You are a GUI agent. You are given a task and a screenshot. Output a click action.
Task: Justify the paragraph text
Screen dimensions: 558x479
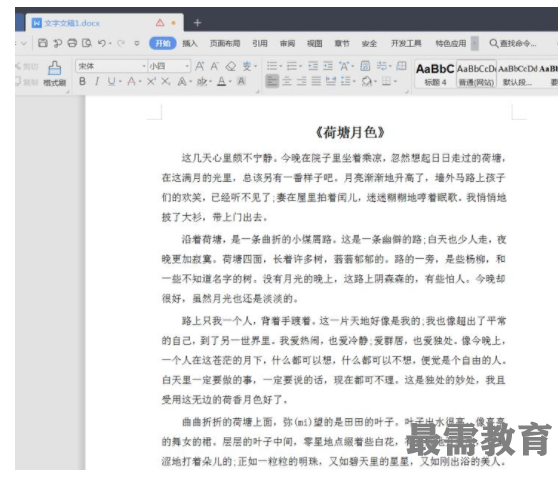(316, 81)
